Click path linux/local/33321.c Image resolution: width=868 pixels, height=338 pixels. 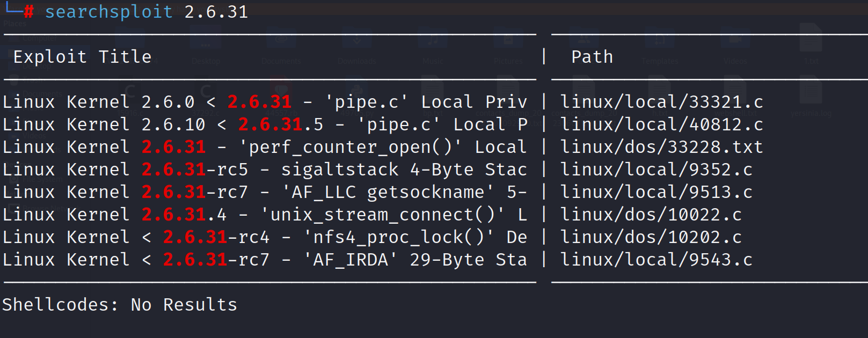[x=661, y=102]
